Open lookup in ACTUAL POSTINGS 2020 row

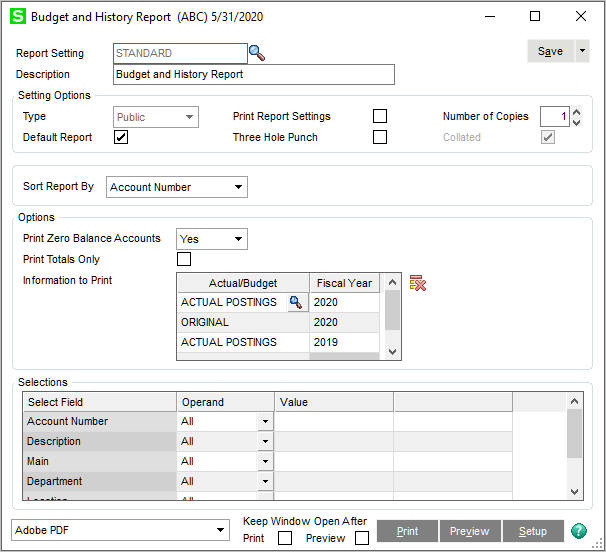point(296,302)
